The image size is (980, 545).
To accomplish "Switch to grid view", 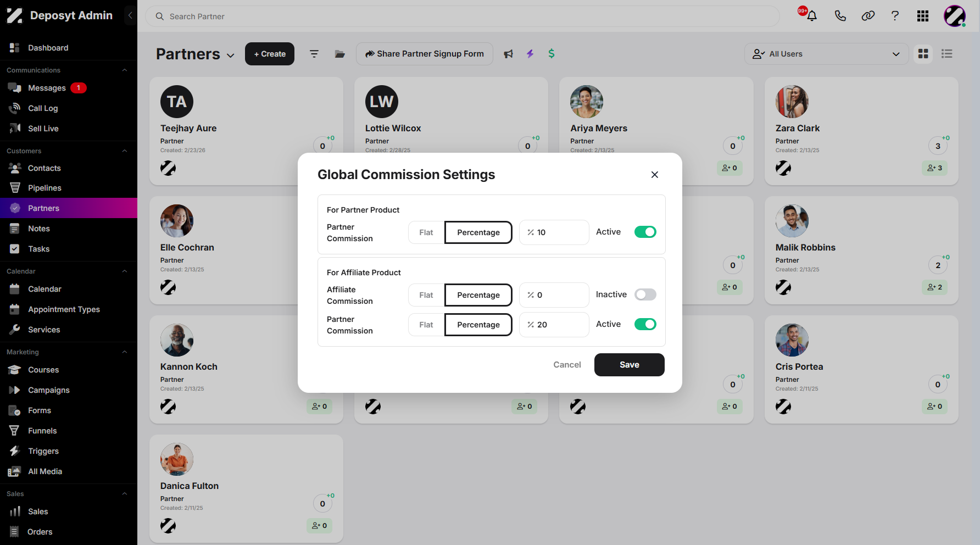I will [x=923, y=54].
